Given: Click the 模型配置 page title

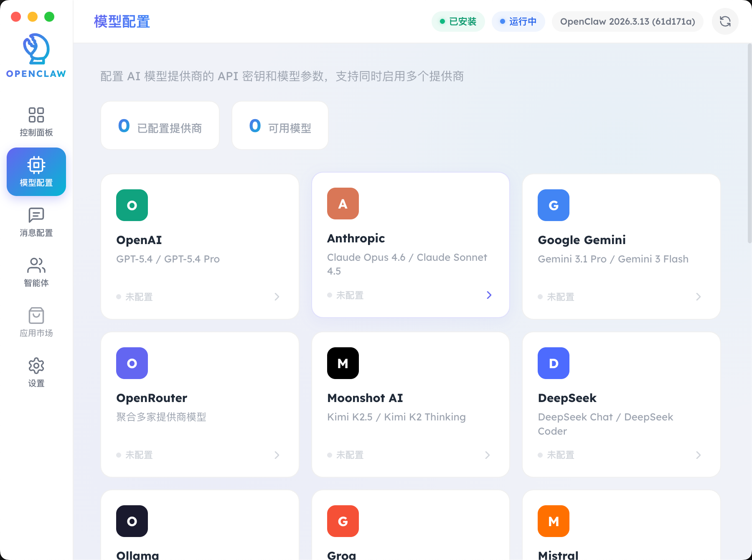Looking at the screenshot, I should coord(122,21).
